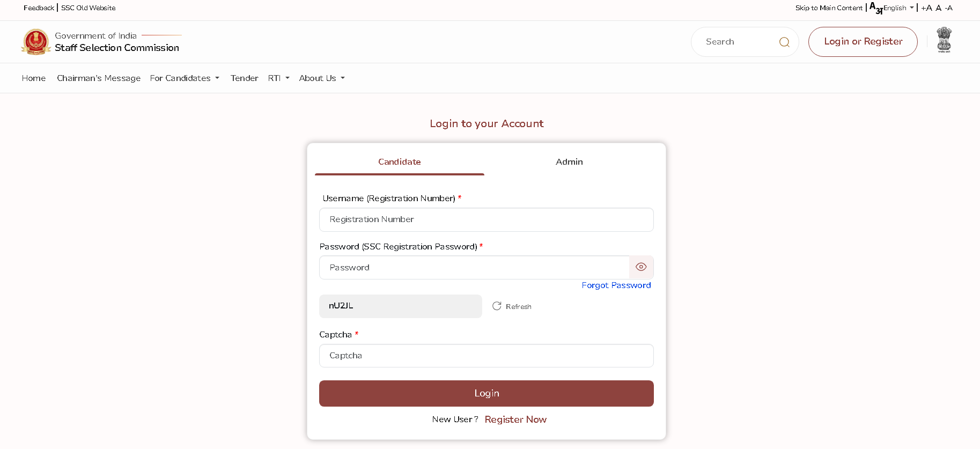
Task: Click the language translation icon
Action: pos(875,8)
